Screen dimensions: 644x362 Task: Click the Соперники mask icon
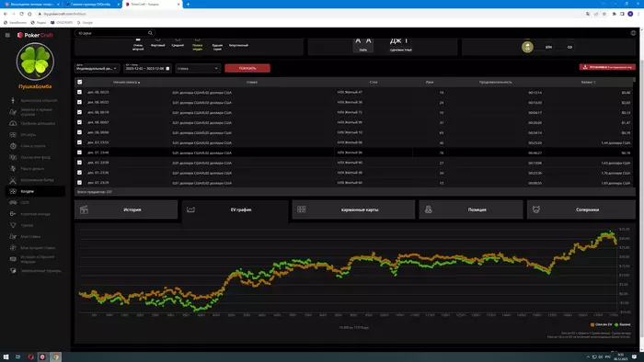tap(536, 209)
